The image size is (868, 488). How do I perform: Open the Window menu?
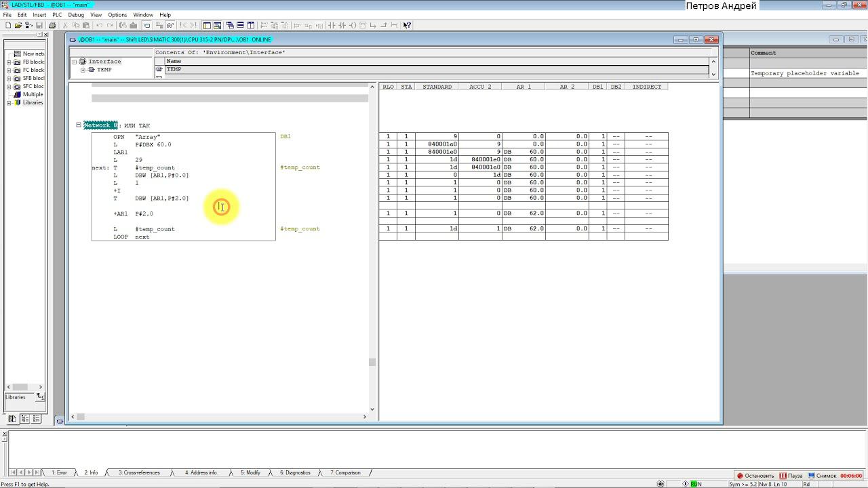click(x=143, y=14)
